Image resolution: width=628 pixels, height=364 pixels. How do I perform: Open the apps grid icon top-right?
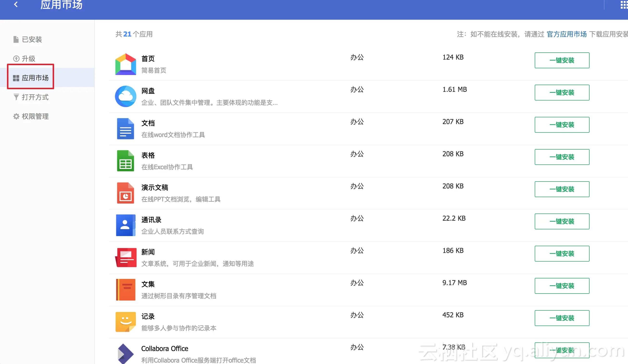pos(624,5)
